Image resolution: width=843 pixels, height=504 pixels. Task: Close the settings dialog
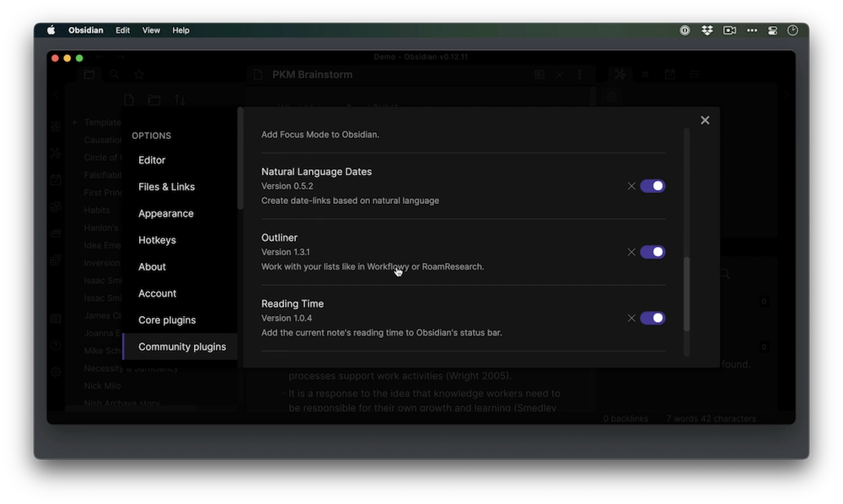(705, 120)
